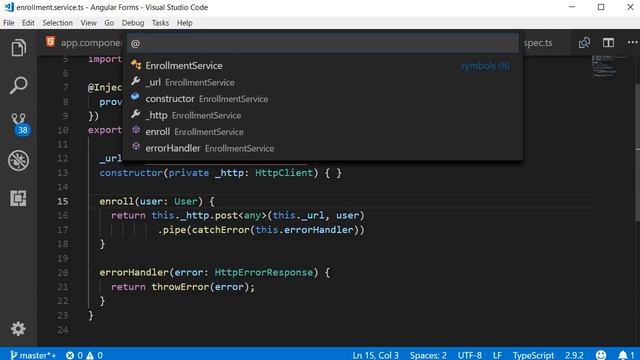
Task: Click the Ln 15, Col 3 position indicator
Action: point(376,355)
